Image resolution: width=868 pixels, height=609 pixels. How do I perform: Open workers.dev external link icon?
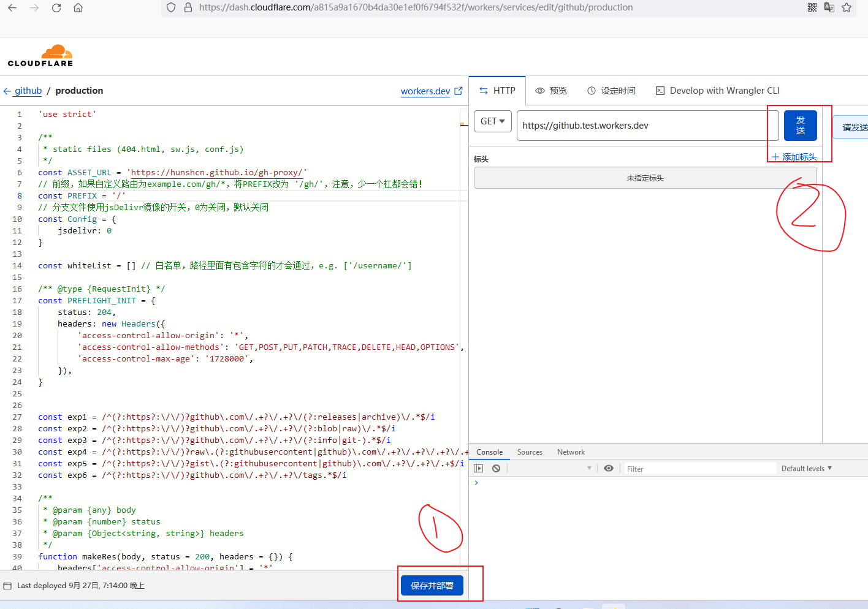tap(458, 91)
